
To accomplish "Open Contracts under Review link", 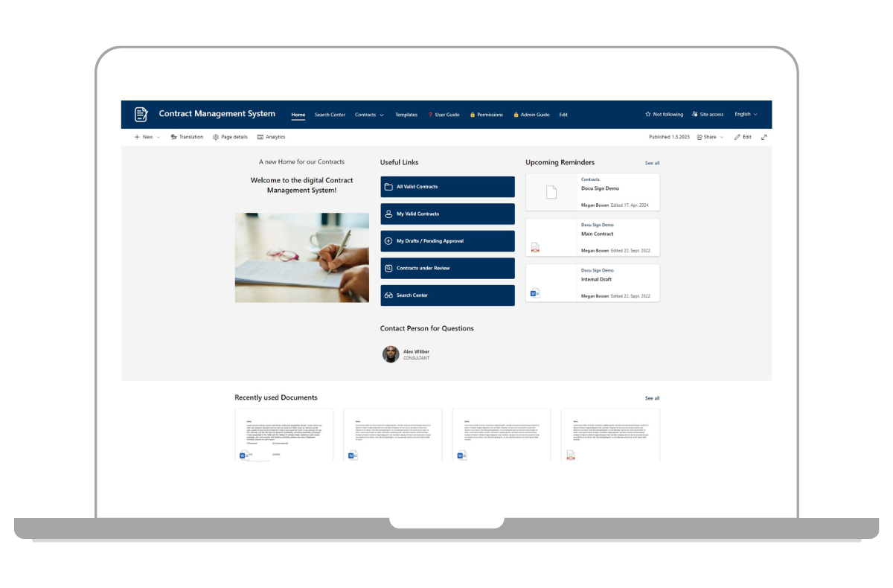I will [447, 268].
